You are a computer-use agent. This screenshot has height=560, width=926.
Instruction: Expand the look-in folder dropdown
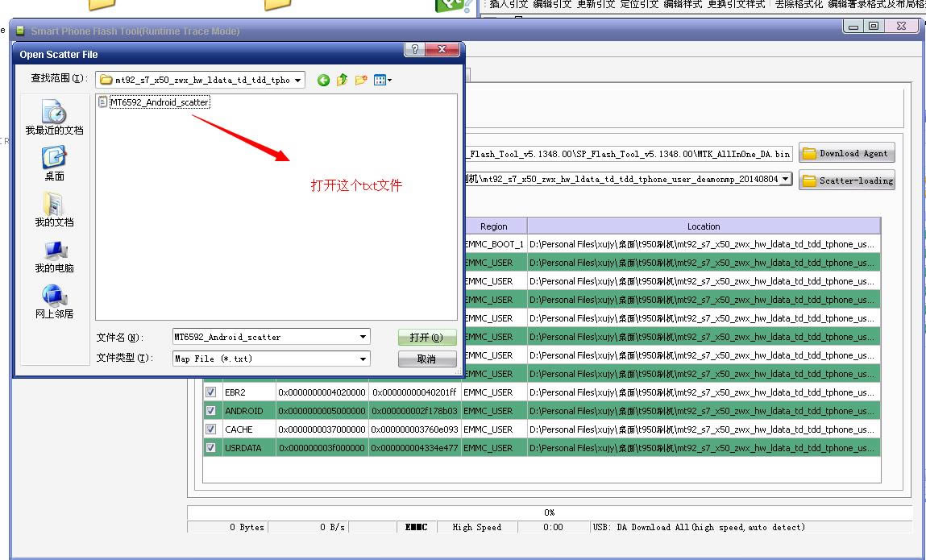click(x=298, y=80)
